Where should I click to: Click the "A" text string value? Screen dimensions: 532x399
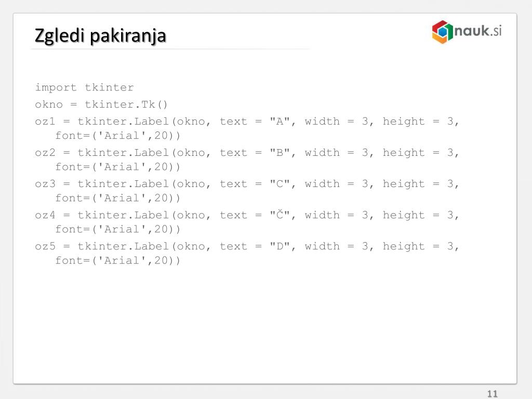tap(280, 121)
